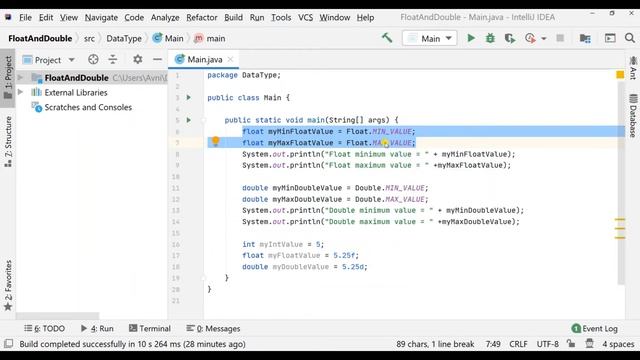
Task: Toggle the 1: Project tool window
Action: tap(8, 78)
